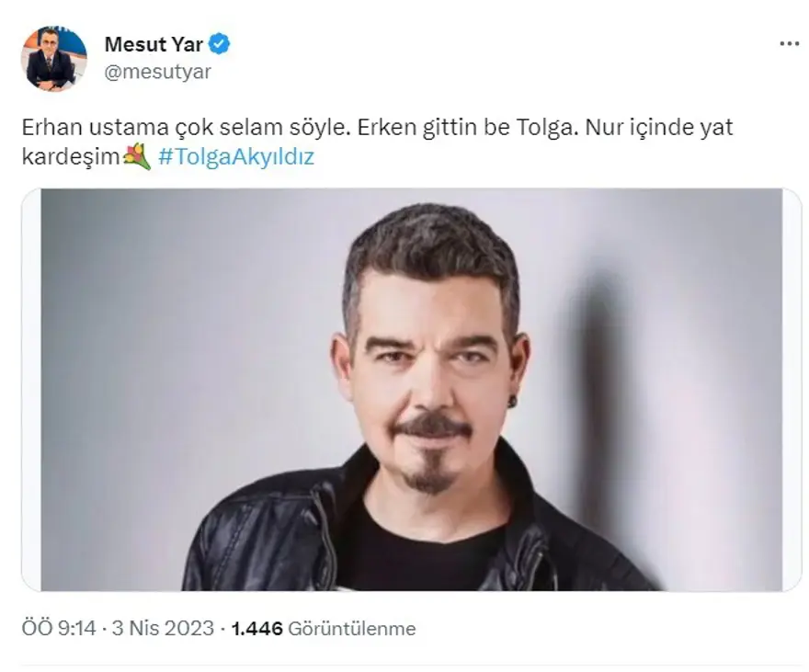Click the small earring in the photo
Viewport: 809px width, 672px height.
[x=512, y=400]
